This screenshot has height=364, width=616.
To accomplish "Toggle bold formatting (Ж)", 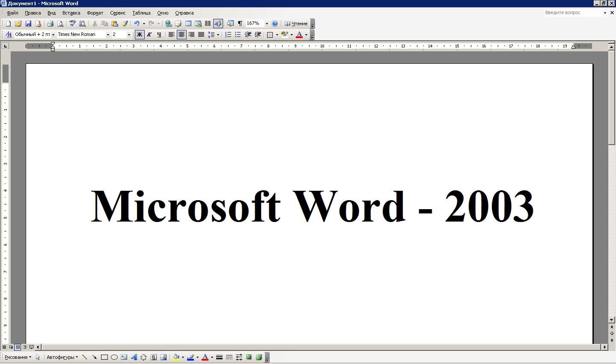I will tap(139, 35).
